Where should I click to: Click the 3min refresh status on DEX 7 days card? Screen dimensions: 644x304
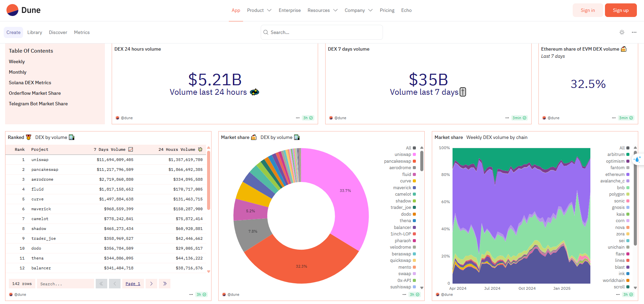pyautogui.click(x=519, y=118)
